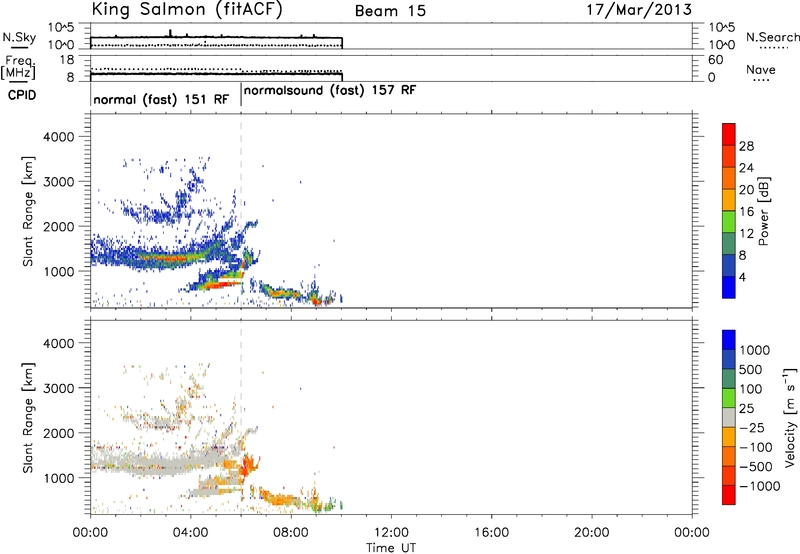Click the 20:00 time tick label
Image resolution: width=800 pixels, height=554 pixels.
click(x=592, y=533)
